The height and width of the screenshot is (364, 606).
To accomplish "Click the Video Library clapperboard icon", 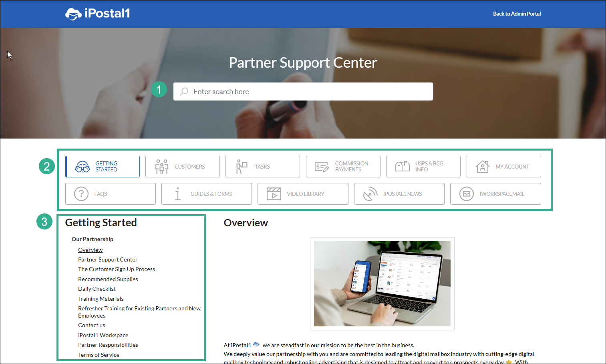I will tap(274, 194).
